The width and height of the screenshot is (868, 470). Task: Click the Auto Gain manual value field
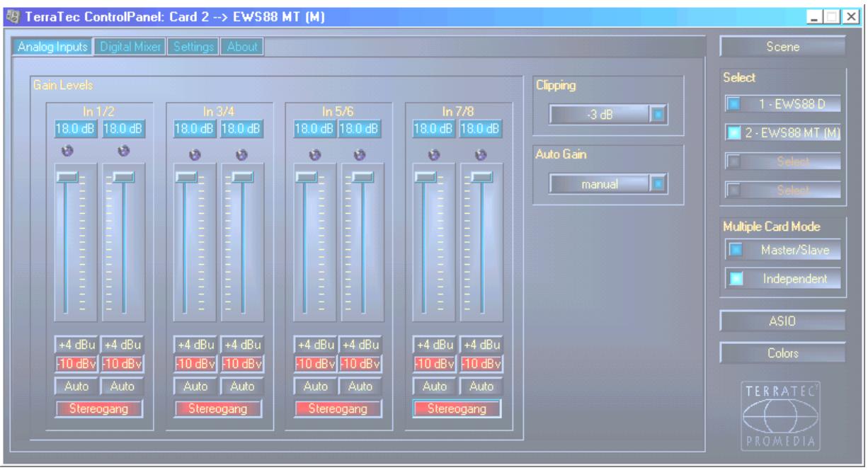click(x=600, y=184)
